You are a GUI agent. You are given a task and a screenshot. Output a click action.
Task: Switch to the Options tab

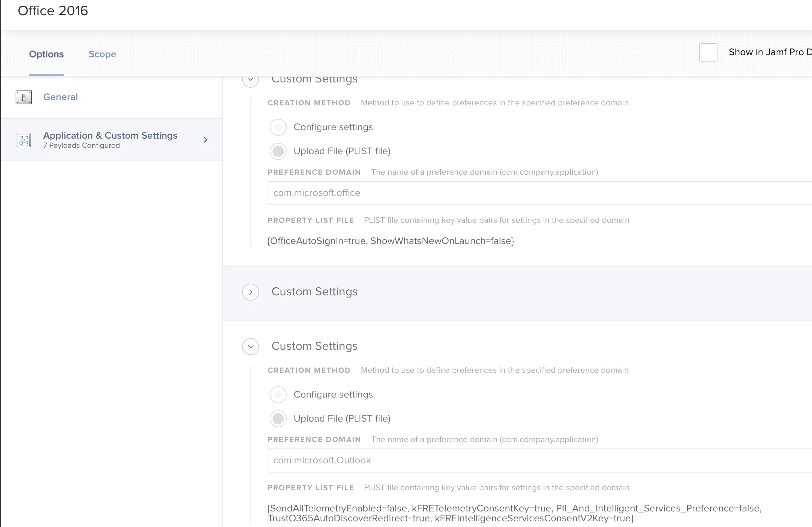(x=46, y=54)
